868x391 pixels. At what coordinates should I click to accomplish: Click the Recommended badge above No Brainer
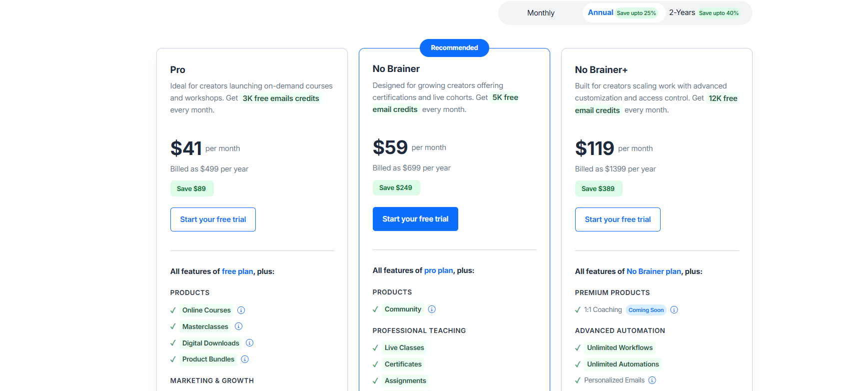coord(454,47)
